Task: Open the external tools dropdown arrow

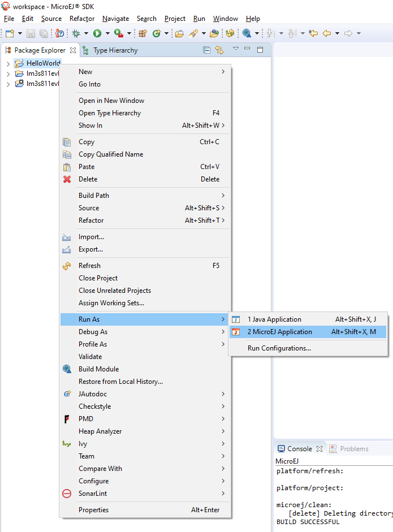Action: (x=129, y=33)
